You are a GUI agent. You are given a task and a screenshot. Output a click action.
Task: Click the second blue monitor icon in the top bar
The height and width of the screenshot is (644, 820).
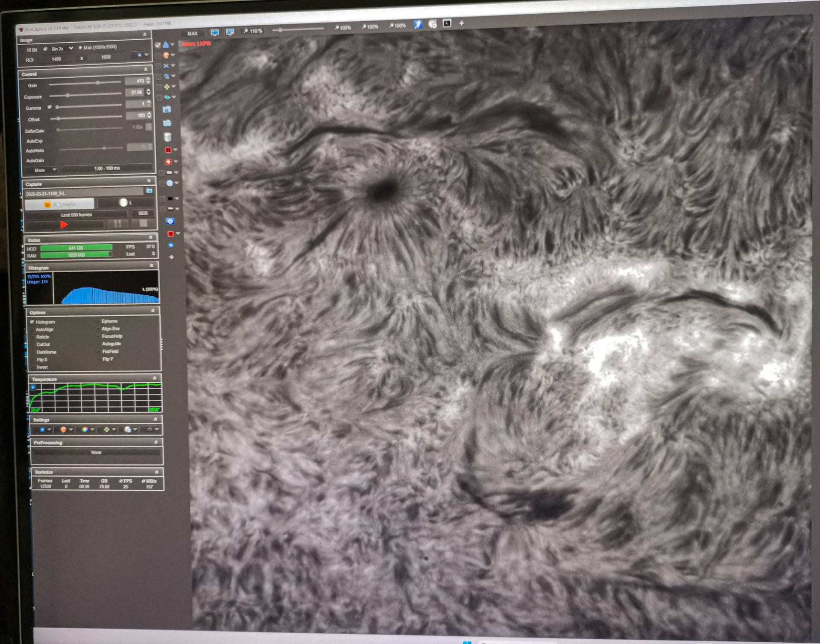[230, 32]
